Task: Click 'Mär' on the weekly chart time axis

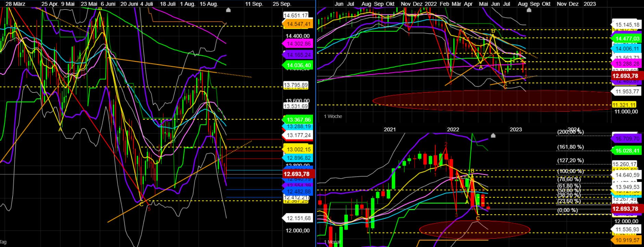Action: [456, 4]
